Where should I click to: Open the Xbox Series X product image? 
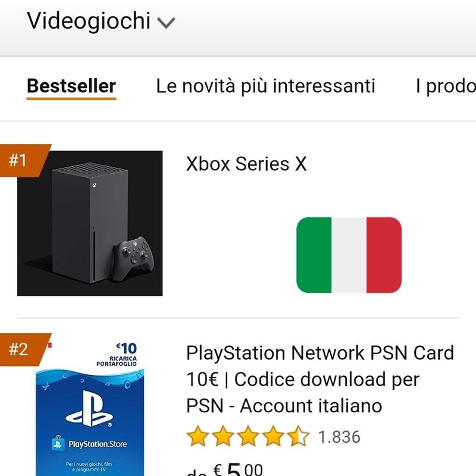(90, 223)
